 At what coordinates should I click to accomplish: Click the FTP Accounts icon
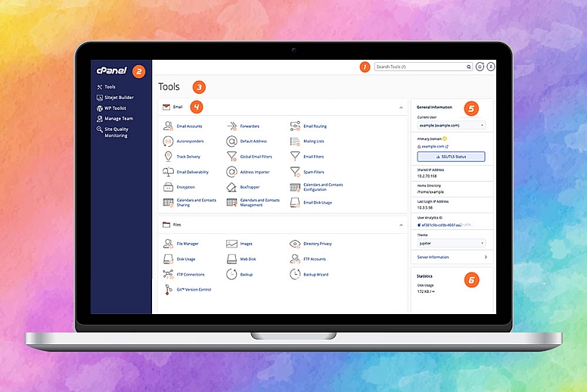pyautogui.click(x=295, y=259)
